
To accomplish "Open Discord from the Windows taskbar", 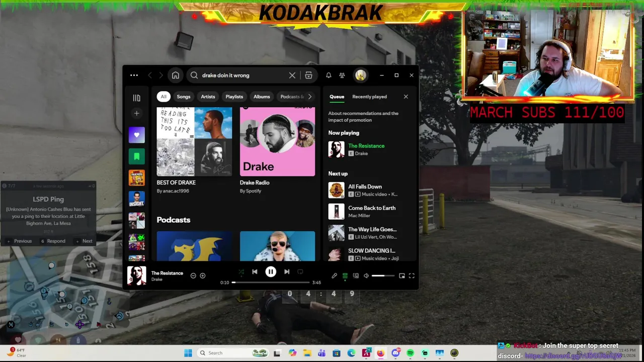I will tap(395, 353).
